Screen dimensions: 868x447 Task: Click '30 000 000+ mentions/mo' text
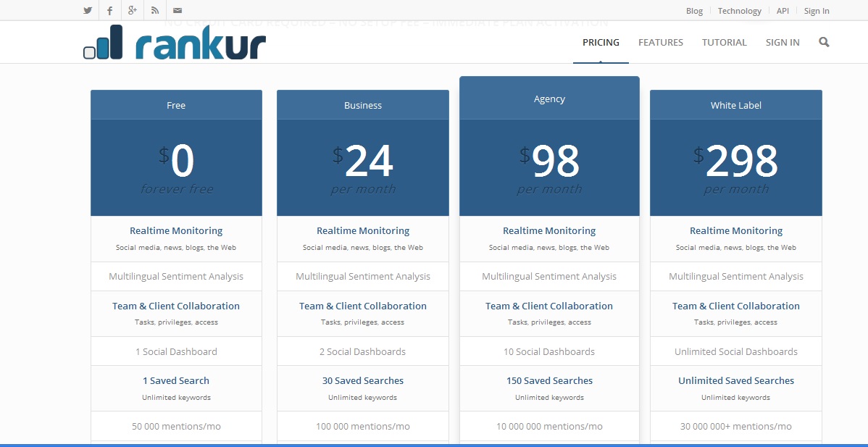point(736,427)
